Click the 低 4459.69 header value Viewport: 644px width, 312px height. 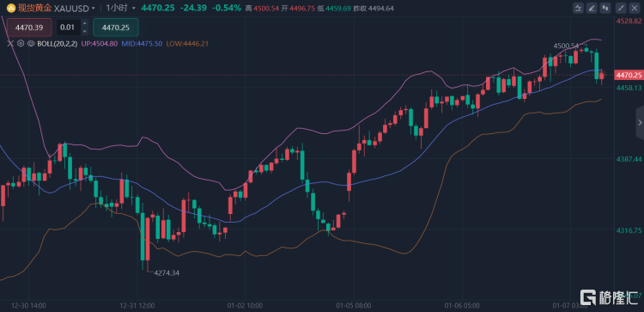(334, 9)
